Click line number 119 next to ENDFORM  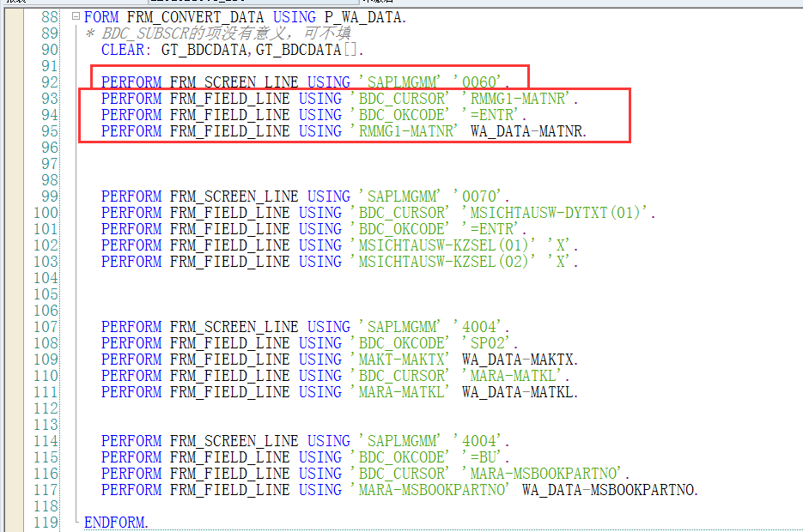pyautogui.click(x=47, y=522)
